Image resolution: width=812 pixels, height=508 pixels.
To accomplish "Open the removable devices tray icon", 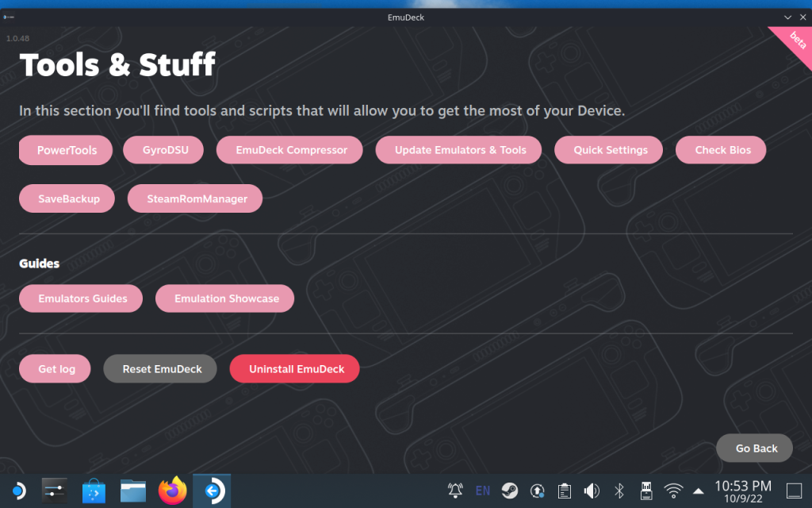I will coord(646,491).
